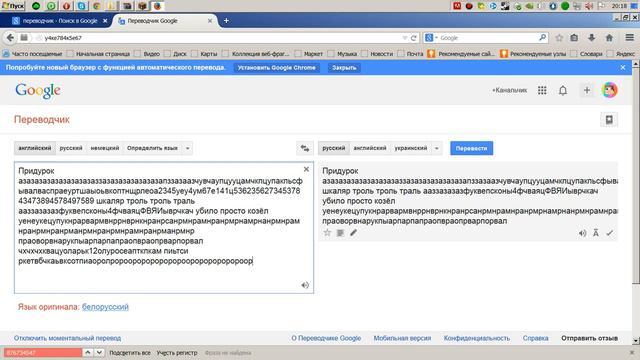Clear the source text with X
Image resolution: width=640 pixels, height=360 pixels.
pos(306,169)
